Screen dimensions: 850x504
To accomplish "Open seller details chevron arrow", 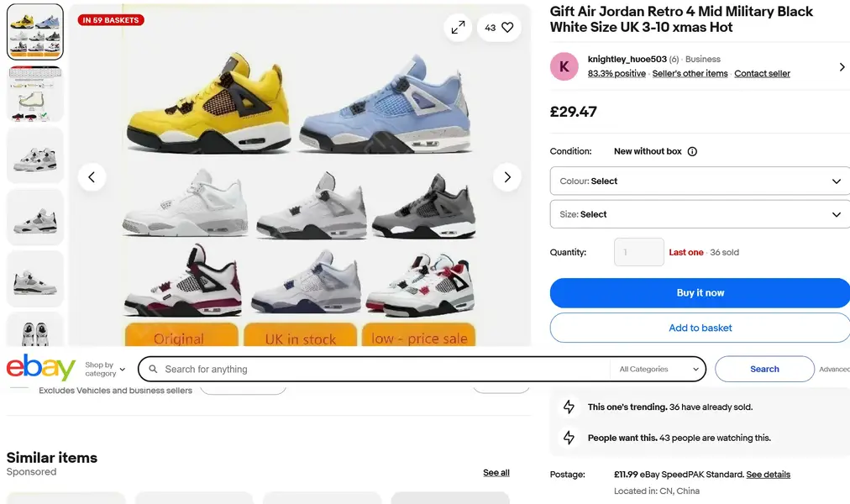I will click(x=842, y=67).
